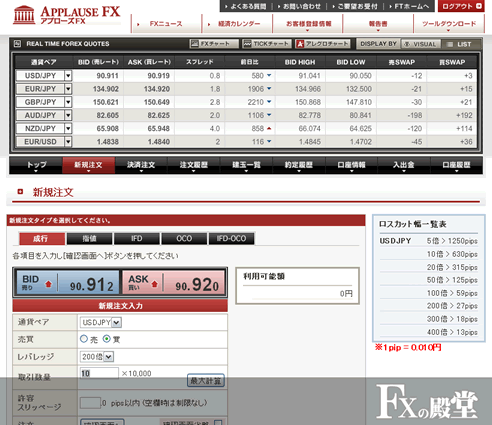The height and width of the screenshot is (425, 492).
Task: Open the 経済カレンダー page
Action: pos(237,24)
